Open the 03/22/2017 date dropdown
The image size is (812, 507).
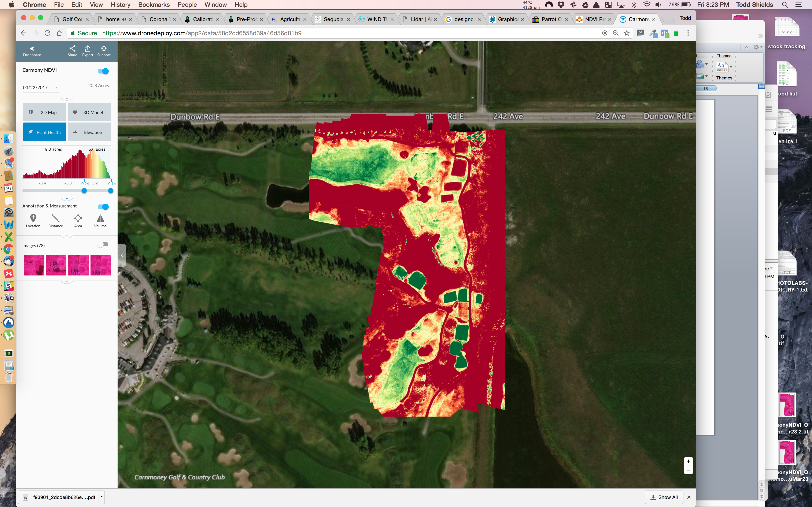point(40,87)
